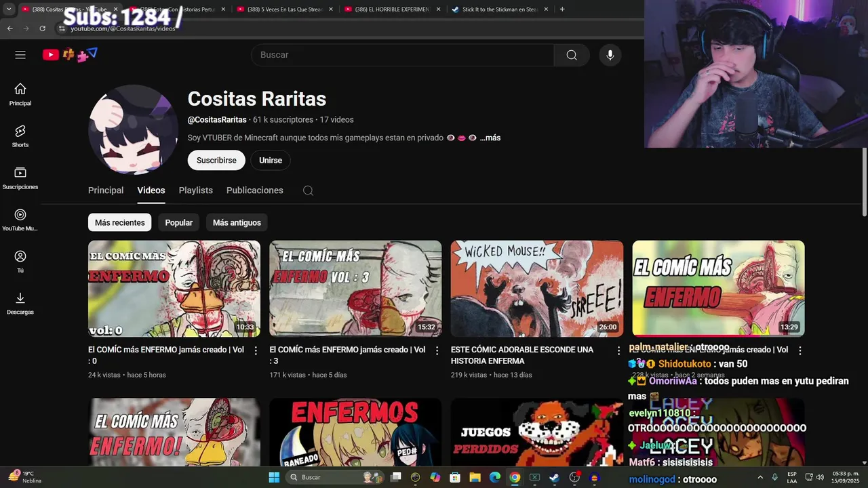Open a new browser tab

pos(562,9)
